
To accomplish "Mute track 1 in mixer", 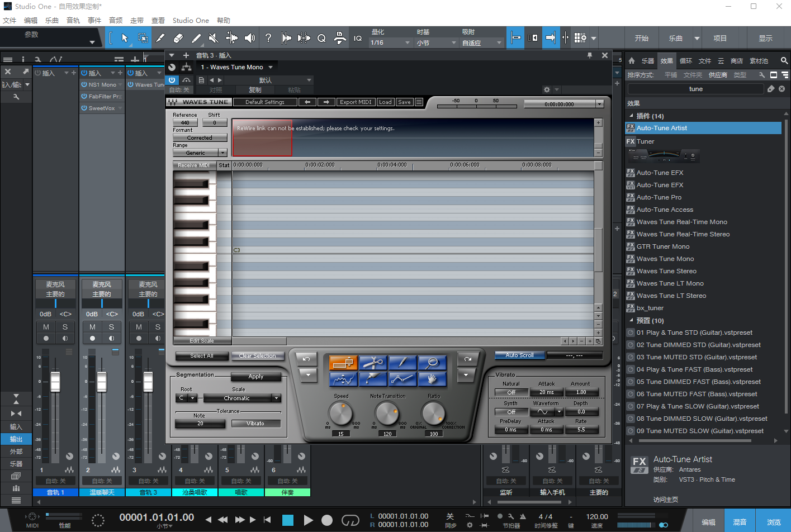I will point(46,327).
